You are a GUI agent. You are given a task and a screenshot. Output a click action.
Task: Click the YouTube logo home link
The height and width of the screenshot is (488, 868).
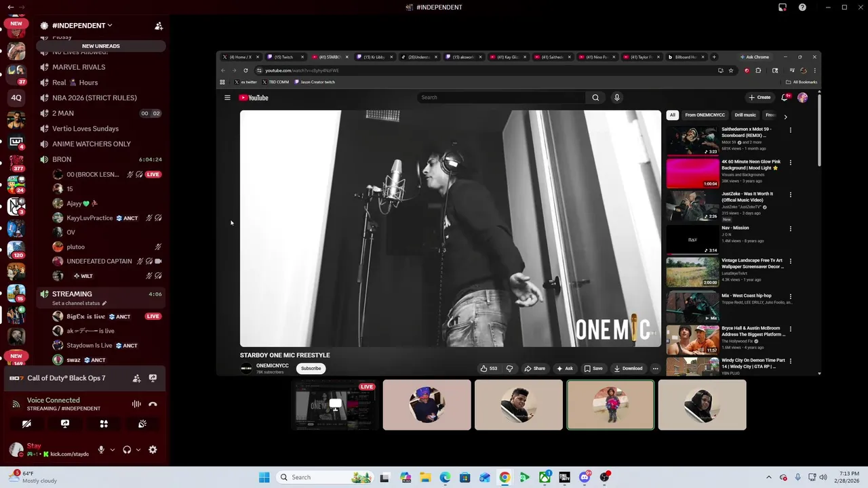(254, 98)
